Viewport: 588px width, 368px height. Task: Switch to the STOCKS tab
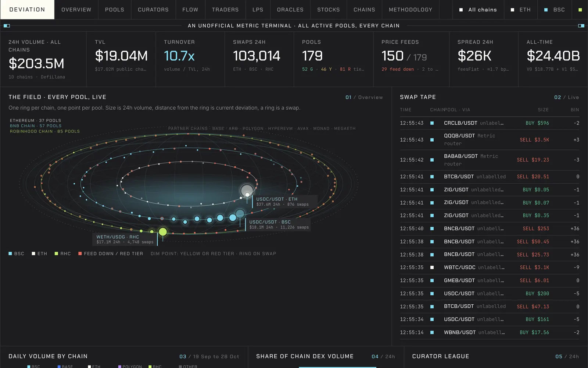pyautogui.click(x=329, y=10)
